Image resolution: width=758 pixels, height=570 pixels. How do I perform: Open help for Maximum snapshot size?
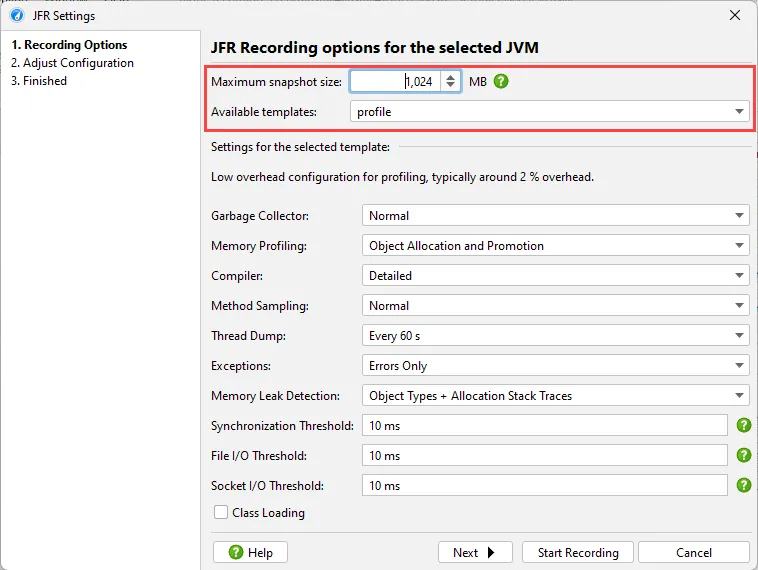click(501, 81)
